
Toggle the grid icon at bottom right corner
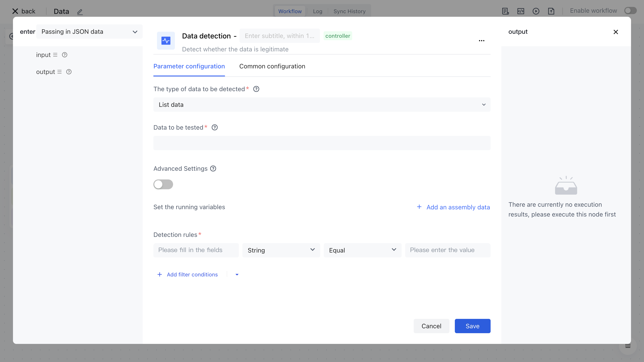(628, 346)
